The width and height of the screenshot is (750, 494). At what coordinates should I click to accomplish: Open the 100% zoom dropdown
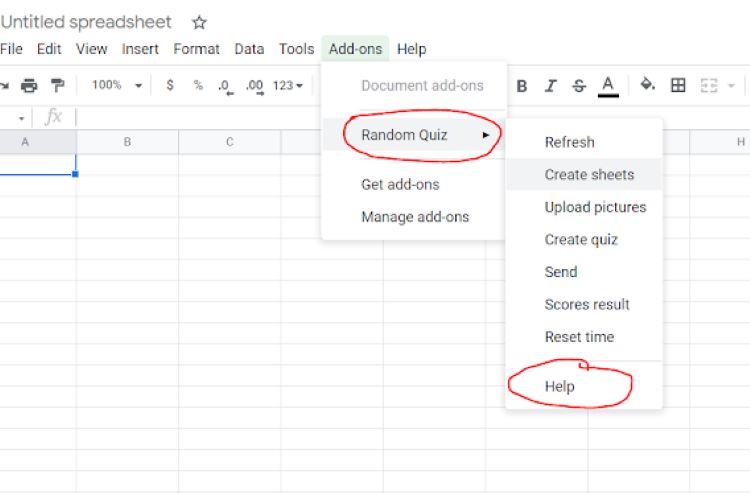117,85
